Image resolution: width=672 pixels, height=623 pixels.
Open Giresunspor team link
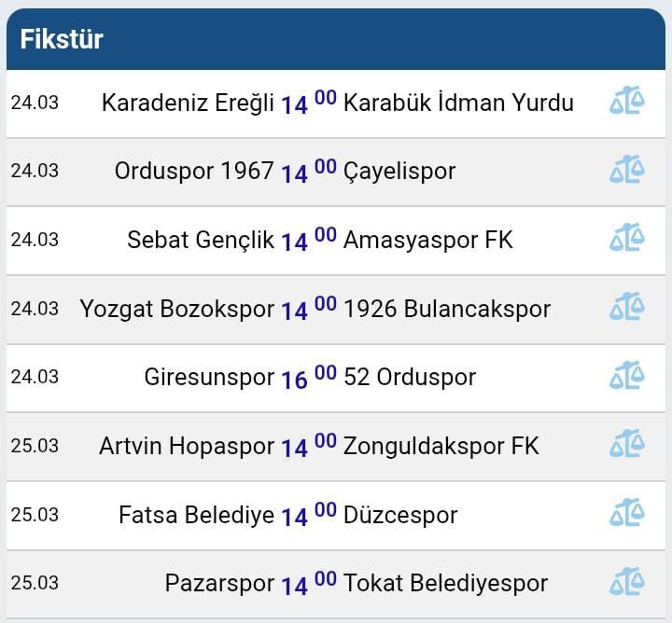tap(209, 377)
